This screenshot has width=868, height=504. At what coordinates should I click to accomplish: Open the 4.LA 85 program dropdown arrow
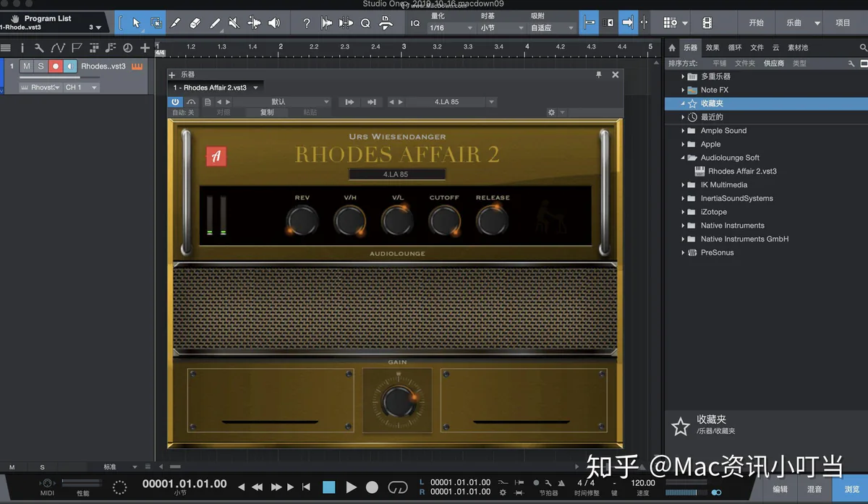[x=492, y=102]
